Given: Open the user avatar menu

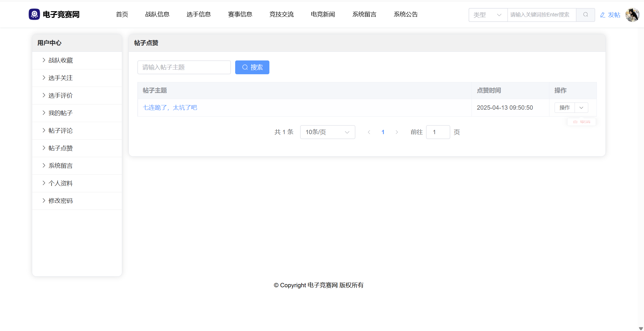Looking at the screenshot, I should tap(632, 15).
